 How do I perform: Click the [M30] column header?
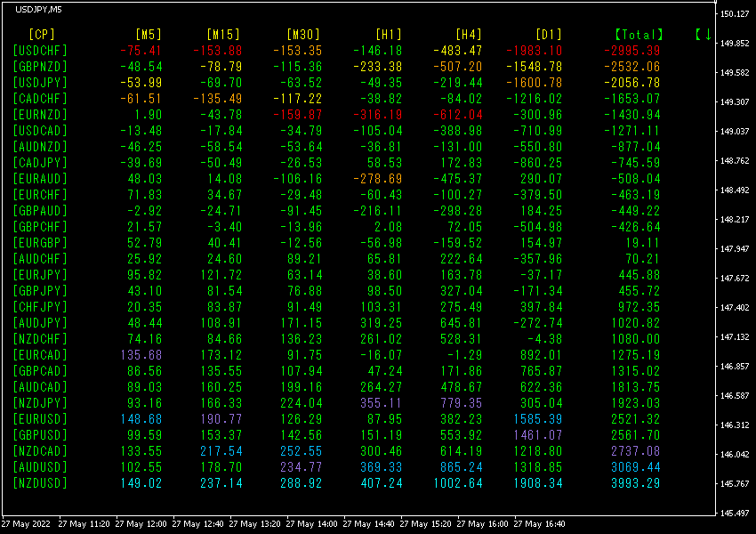[303, 34]
